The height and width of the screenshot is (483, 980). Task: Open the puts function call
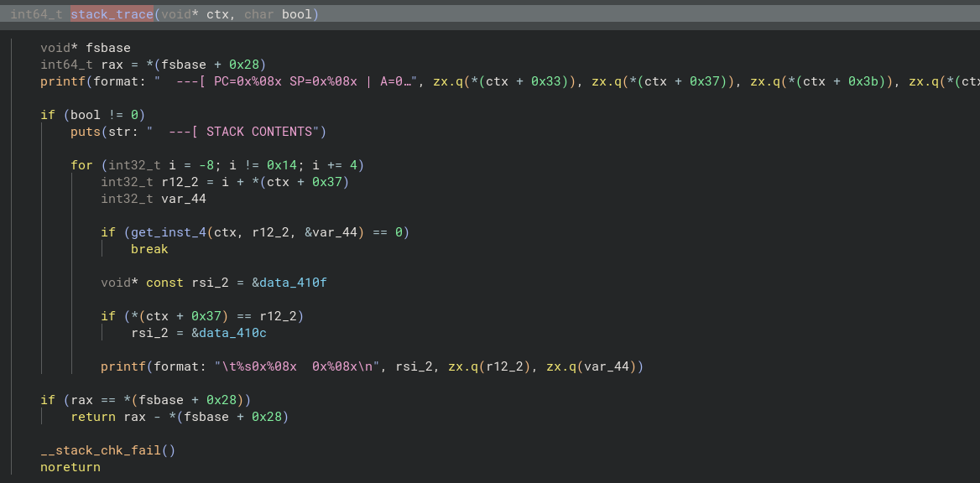pyautogui.click(x=86, y=132)
